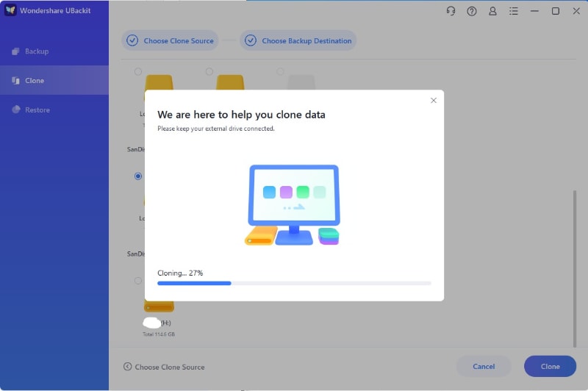Select the first drive radio button at top

138,71
